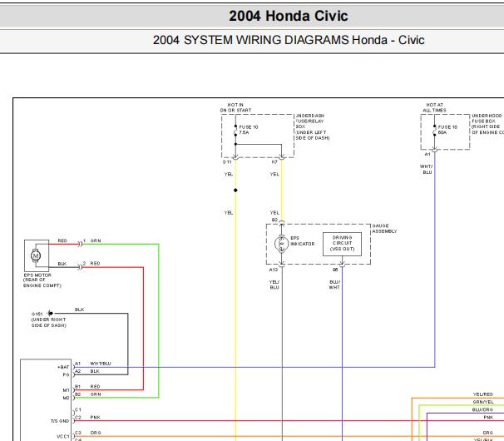The height and width of the screenshot is (441, 504).
Task: Click the "GRN/YEL" wire label
Action: click(x=483, y=402)
